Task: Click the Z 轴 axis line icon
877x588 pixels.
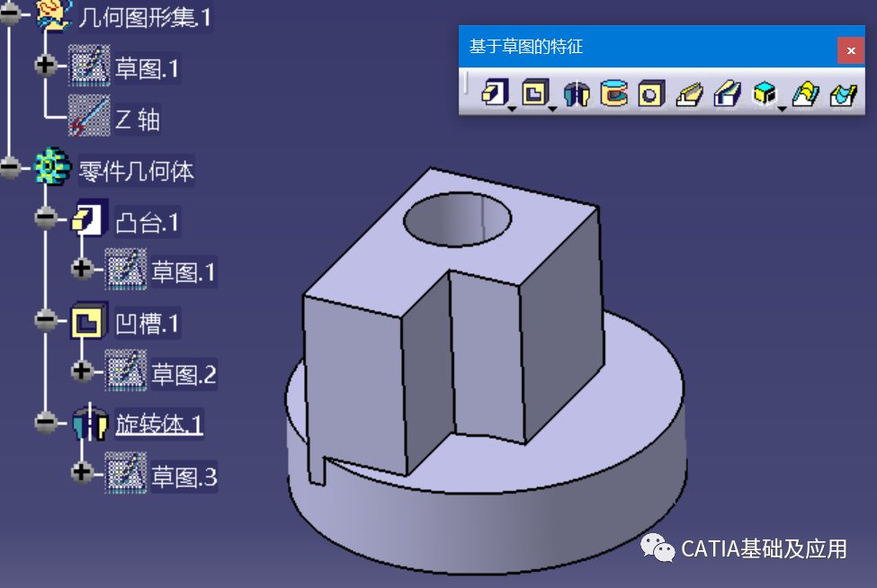Action: pyautogui.click(x=89, y=116)
